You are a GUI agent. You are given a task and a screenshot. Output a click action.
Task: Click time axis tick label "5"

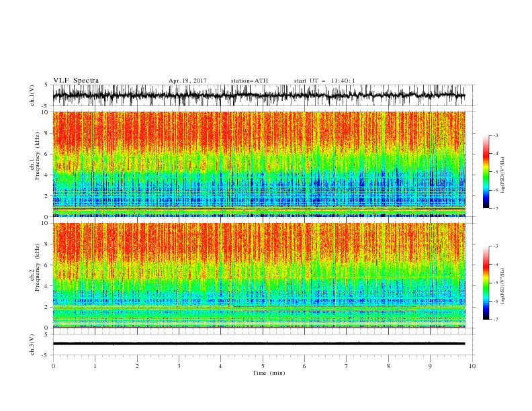click(263, 366)
